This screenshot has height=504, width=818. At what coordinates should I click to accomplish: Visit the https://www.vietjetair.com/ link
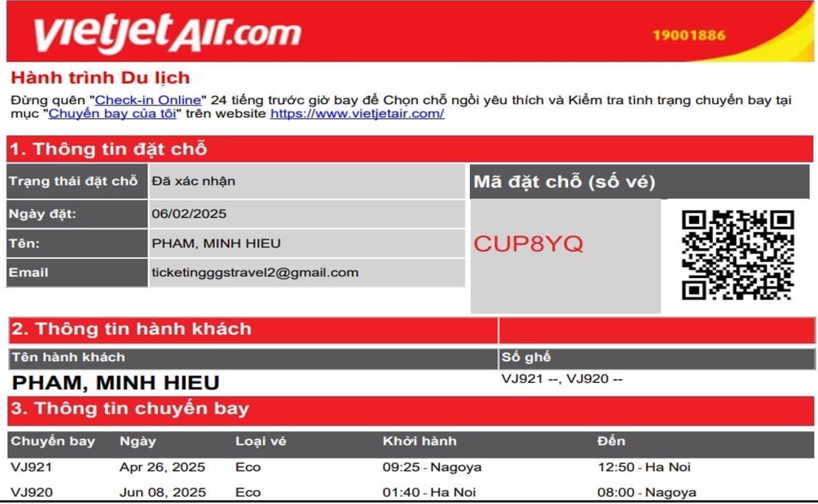tap(357, 114)
